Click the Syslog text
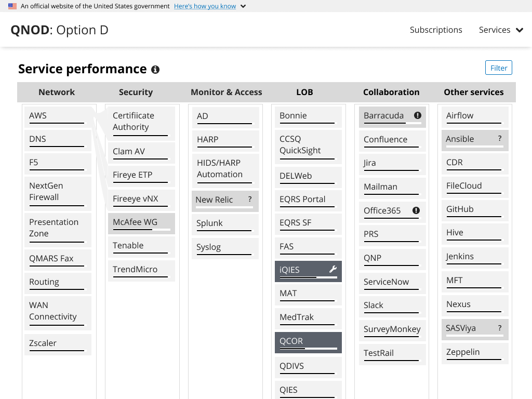Viewport: 532px width, 399px height. click(208, 247)
